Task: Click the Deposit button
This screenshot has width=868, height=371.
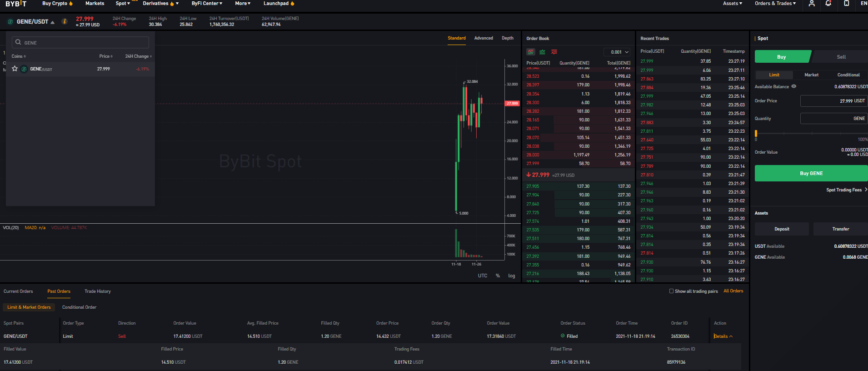Action: pos(782,229)
